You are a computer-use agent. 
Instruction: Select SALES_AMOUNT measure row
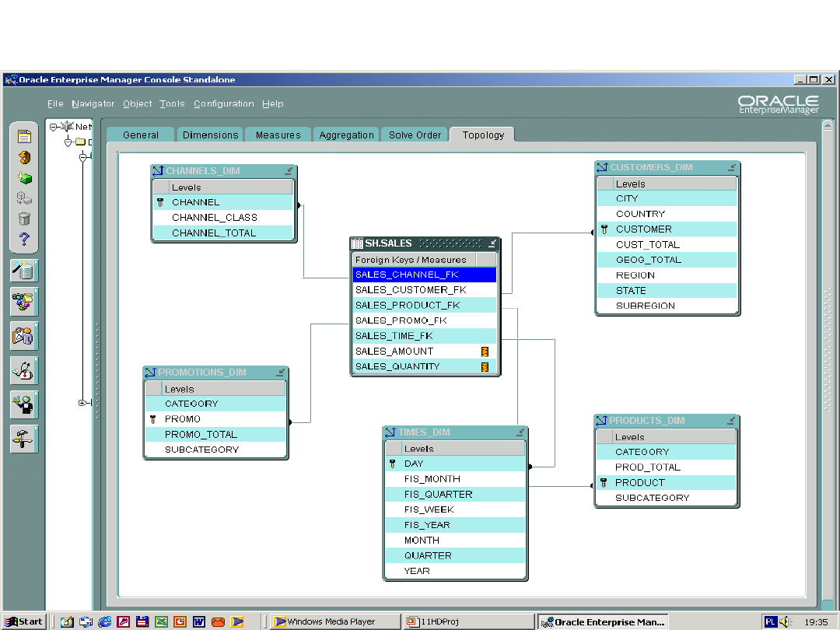(x=394, y=352)
